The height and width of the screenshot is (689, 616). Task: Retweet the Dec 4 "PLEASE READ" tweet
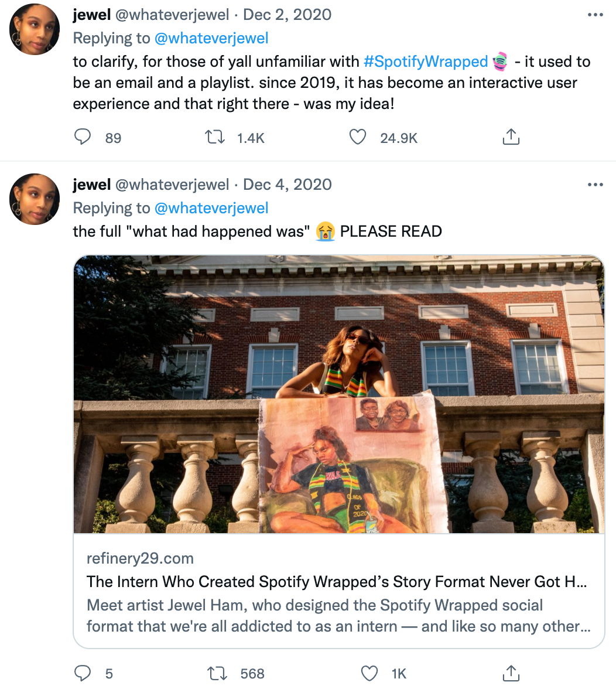[x=217, y=673]
